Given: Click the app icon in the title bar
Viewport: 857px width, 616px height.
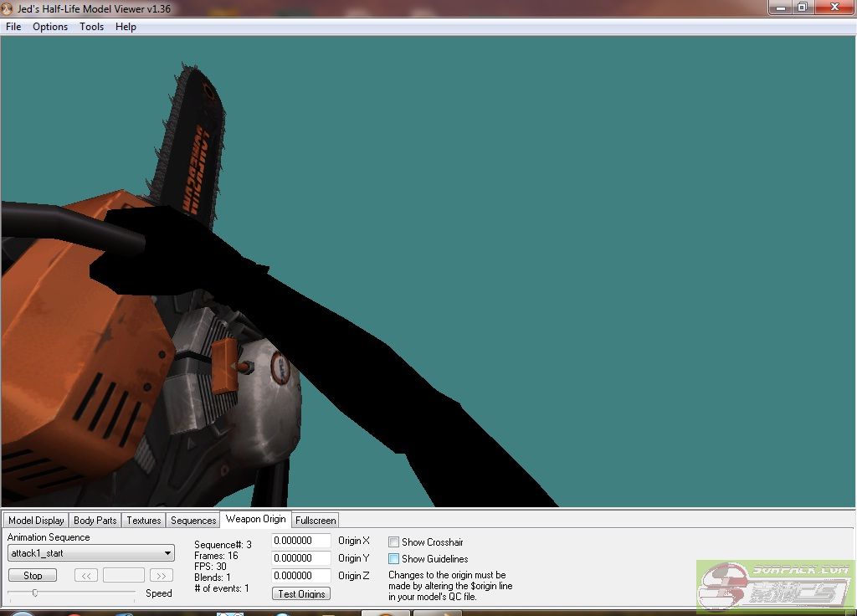Looking at the screenshot, I should point(7,8).
